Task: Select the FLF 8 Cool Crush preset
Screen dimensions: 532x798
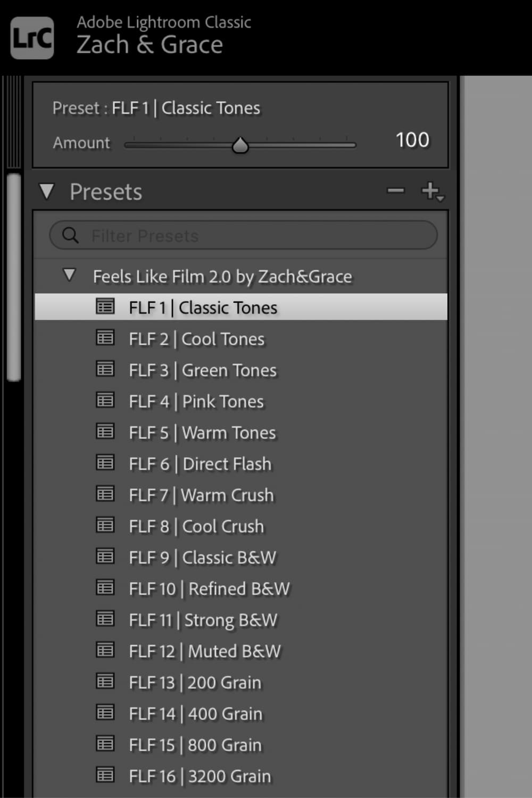Action: click(196, 526)
